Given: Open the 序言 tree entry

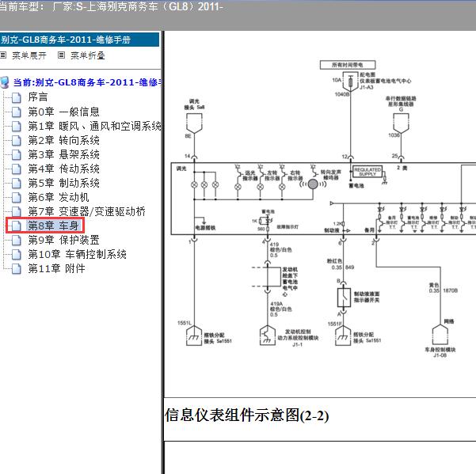Looking at the screenshot, I should 38,97.
